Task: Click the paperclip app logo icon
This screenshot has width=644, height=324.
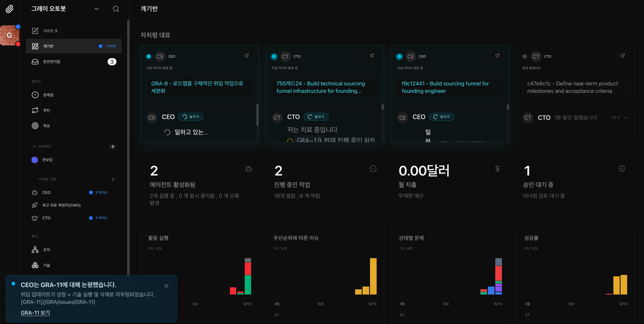Action: (x=10, y=9)
